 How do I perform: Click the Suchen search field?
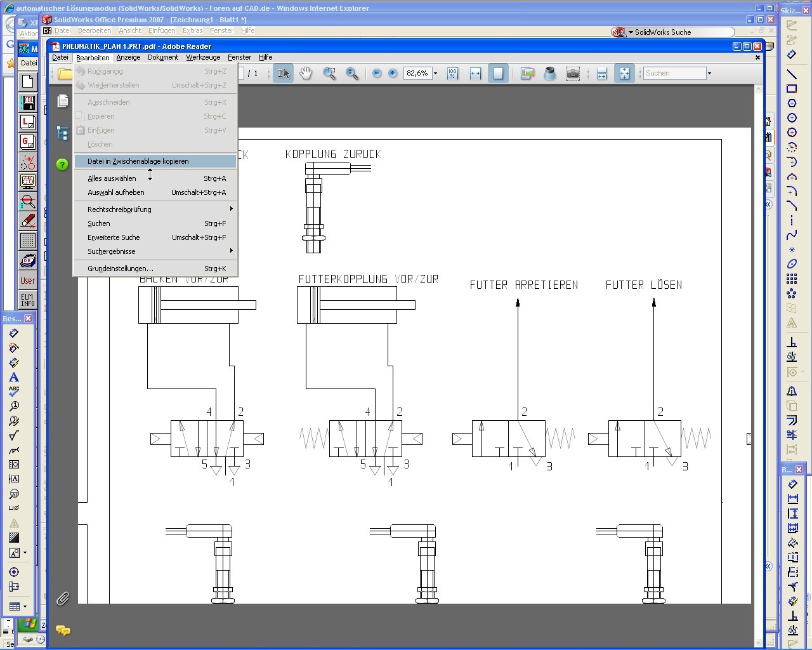pyautogui.click(x=674, y=74)
